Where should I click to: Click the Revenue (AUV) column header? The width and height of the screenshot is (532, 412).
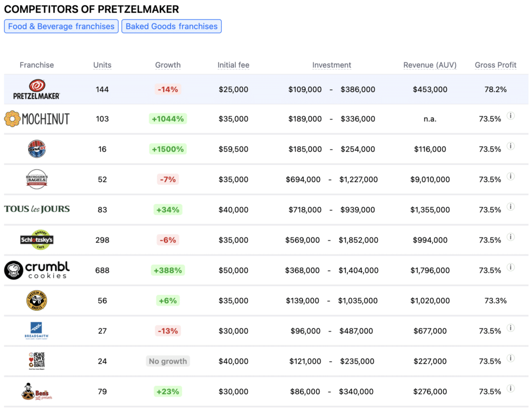click(x=430, y=65)
